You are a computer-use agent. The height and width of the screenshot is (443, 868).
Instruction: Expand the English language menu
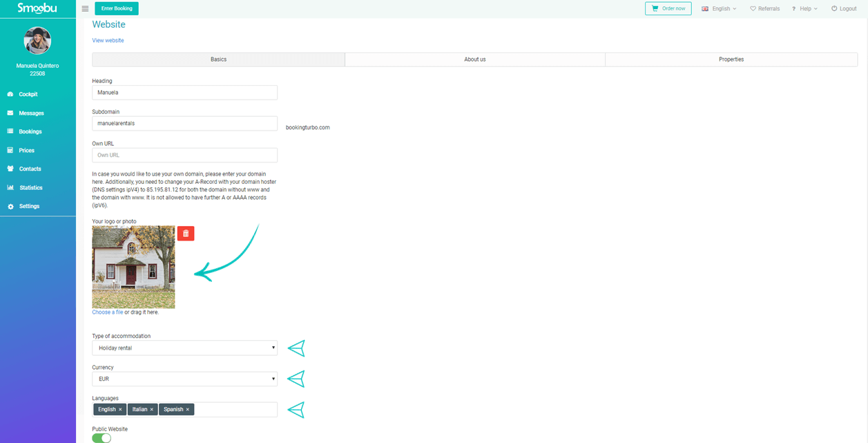(x=719, y=9)
